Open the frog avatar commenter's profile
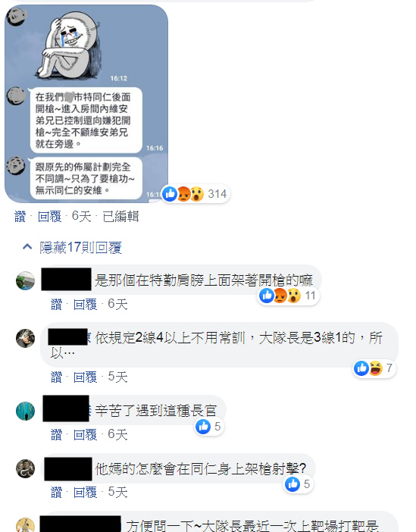This screenshot has width=416, height=532. tap(26, 281)
